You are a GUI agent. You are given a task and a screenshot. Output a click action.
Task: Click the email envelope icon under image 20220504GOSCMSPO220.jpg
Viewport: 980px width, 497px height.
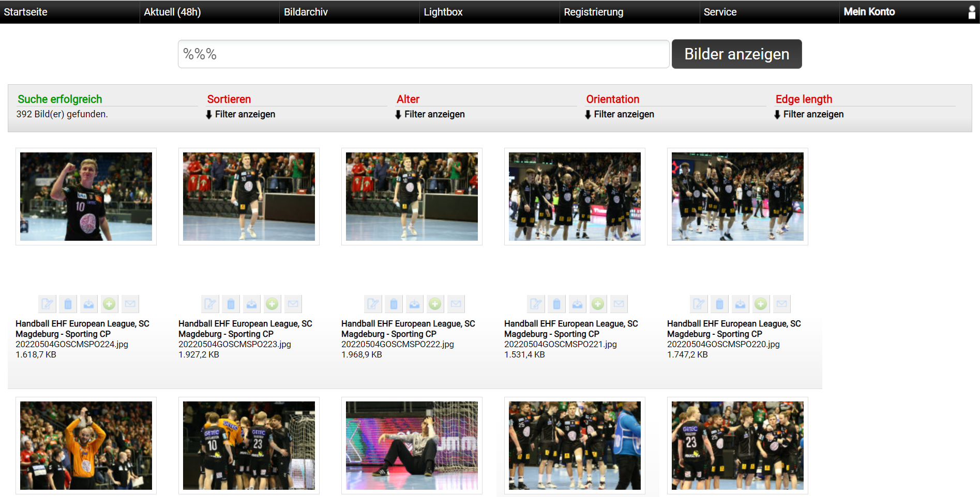click(x=781, y=304)
